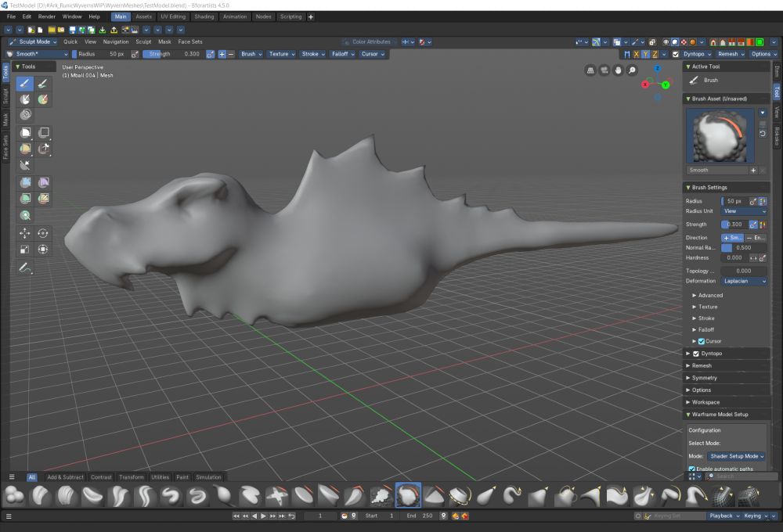Enable the Y axis symmetry toggle in the header
The width and height of the screenshot is (783, 532).
pyautogui.click(x=645, y=54)
